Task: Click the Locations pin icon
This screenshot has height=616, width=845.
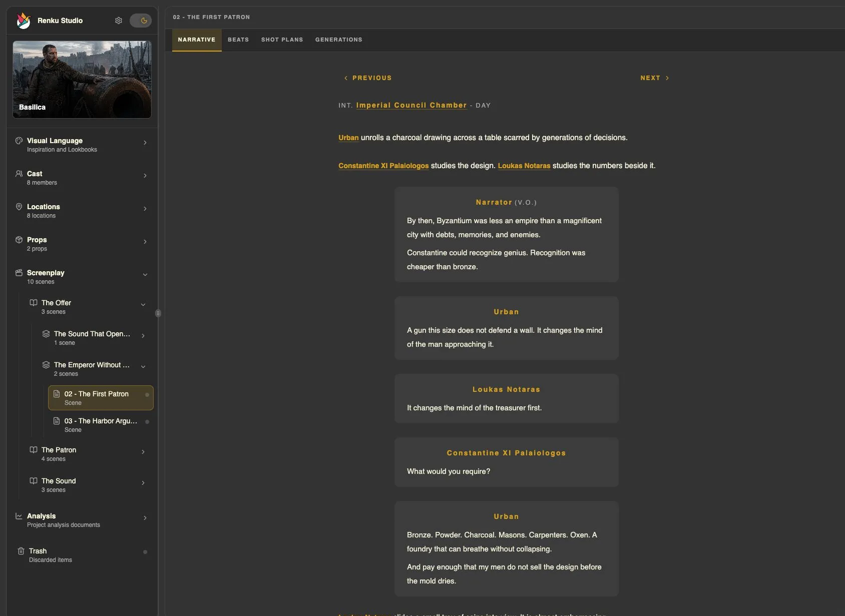Action: tap(19, 207)
